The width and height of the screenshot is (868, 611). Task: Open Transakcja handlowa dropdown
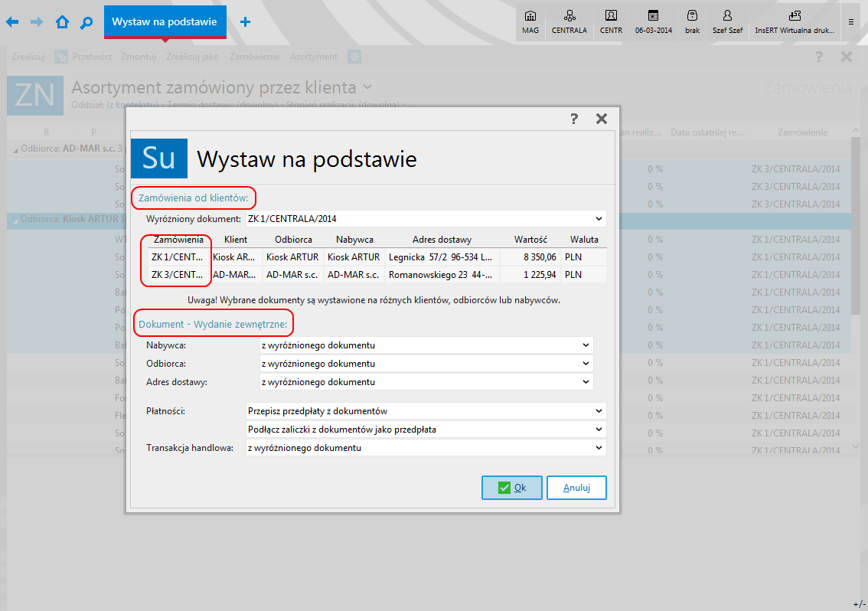coord(598,448)
